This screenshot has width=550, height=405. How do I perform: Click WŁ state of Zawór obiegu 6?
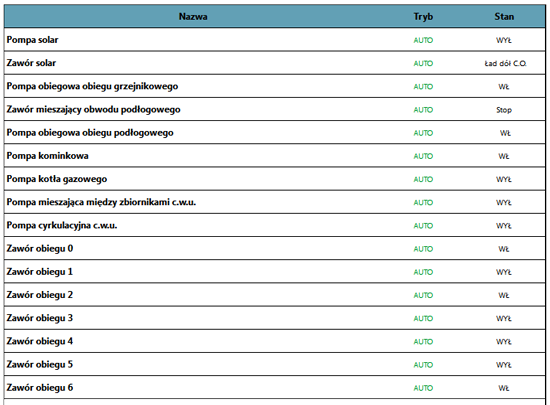504,388
